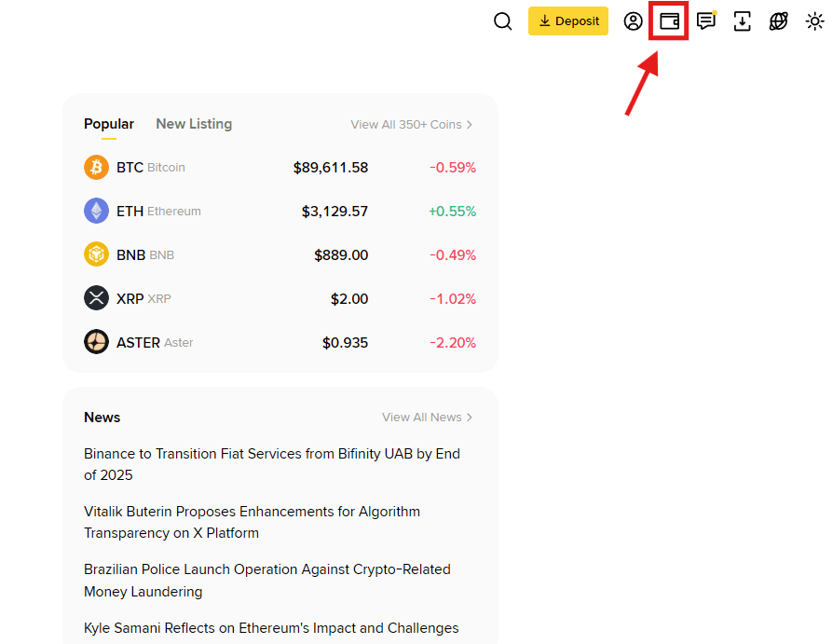Open the search magnifier icon
The image size is (833, 644).
502,21
